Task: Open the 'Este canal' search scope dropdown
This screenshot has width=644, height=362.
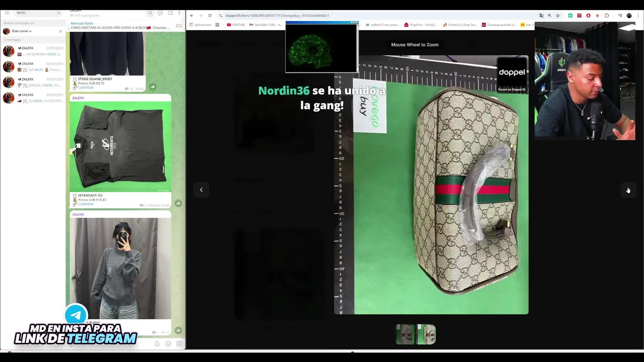Action: [x=22, y=31]
